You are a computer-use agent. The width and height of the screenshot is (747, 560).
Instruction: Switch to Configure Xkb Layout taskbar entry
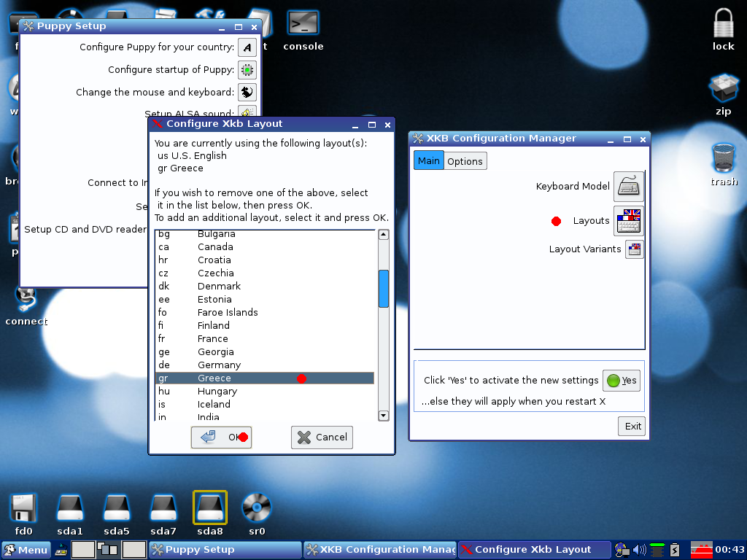[535, 550]
